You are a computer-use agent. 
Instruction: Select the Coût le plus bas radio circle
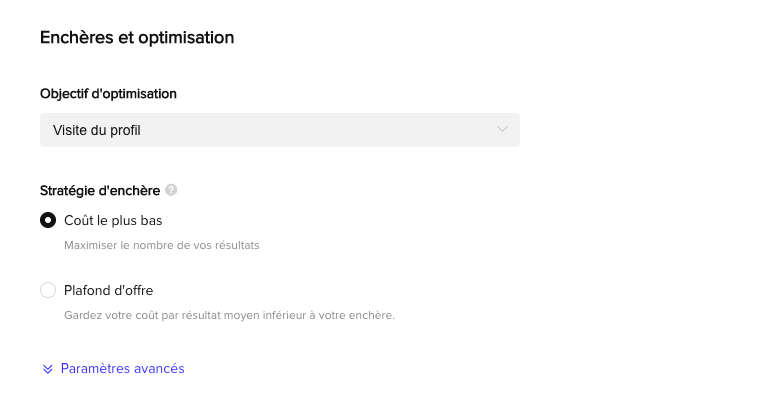48,220
